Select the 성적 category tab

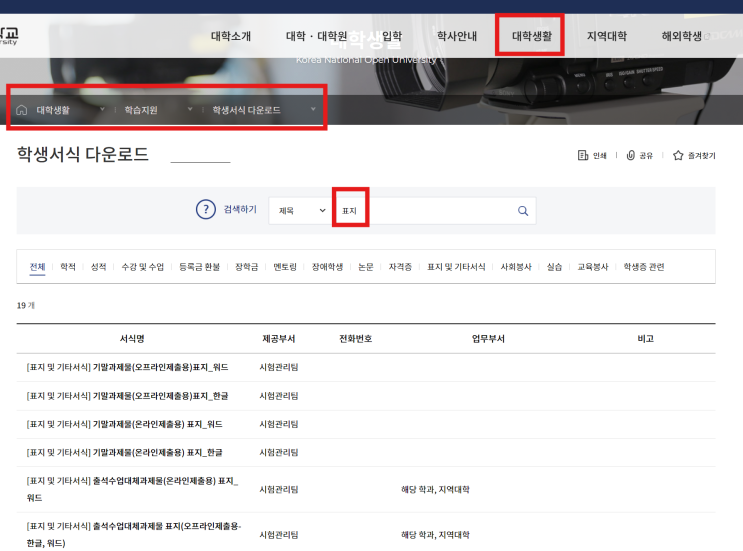[x=98, y=267]
